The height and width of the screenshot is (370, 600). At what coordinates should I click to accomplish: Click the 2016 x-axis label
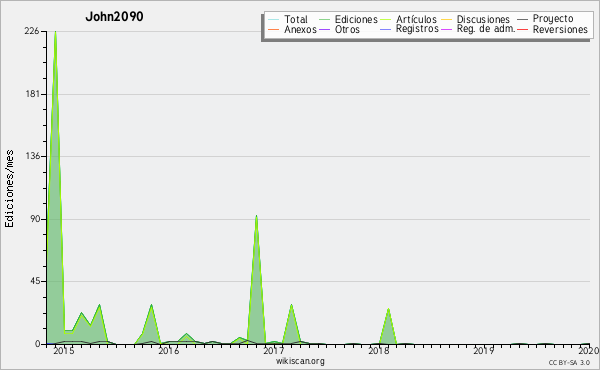point(169,350)
